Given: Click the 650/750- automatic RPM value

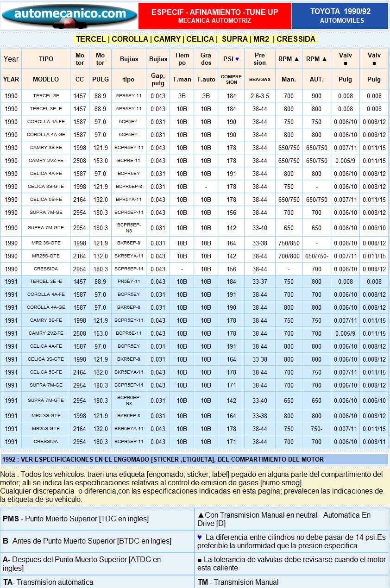Looking at the screenshot, I should (x=316, y=256).
